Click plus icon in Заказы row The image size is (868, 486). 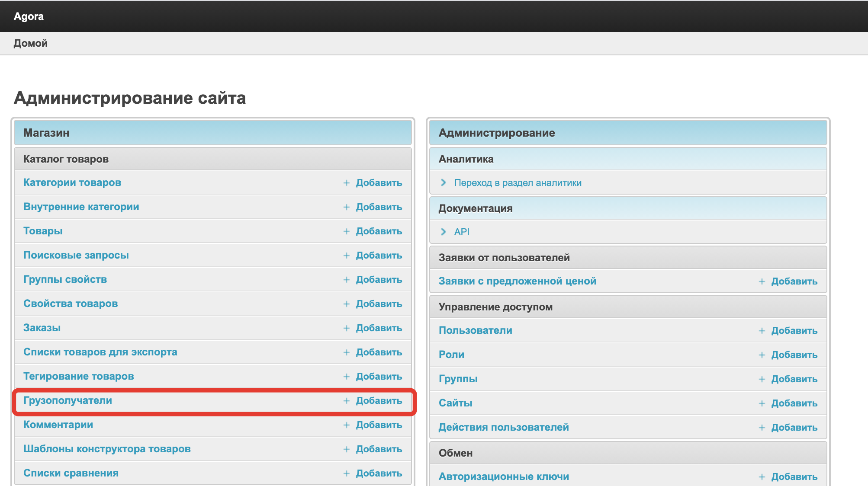[346, 328]
